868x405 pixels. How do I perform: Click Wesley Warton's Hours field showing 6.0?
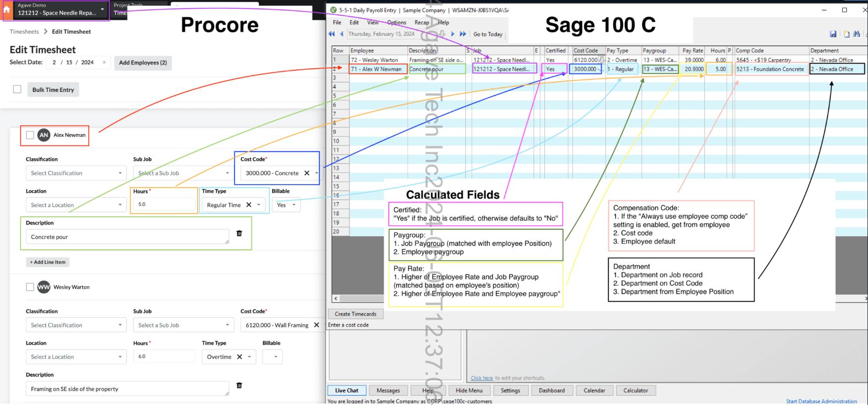point(165,356)
